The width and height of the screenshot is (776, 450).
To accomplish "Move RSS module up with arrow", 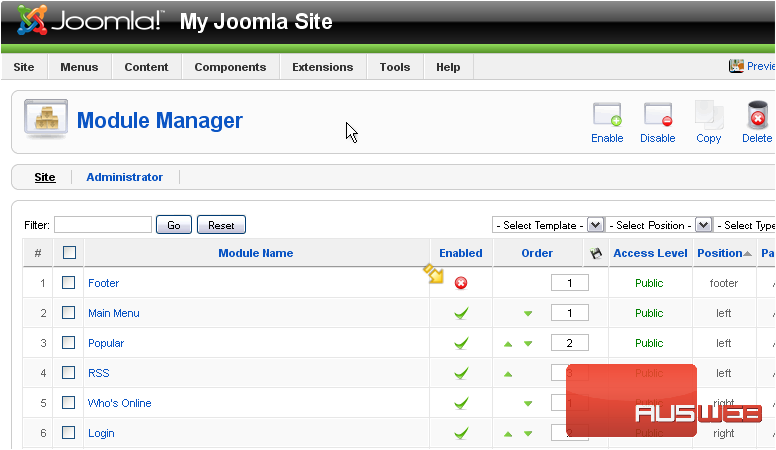I will coord(508,374).
